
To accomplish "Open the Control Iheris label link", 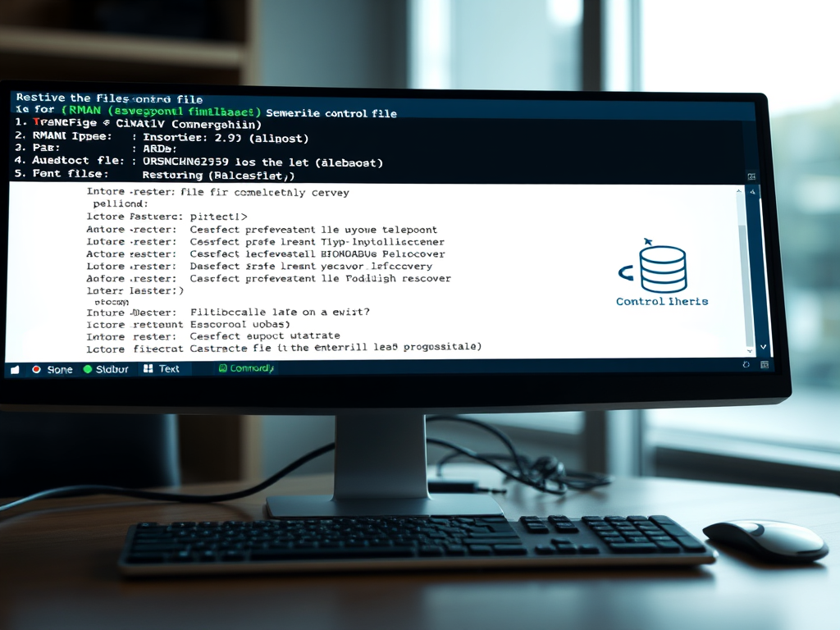I will point(662,301).
